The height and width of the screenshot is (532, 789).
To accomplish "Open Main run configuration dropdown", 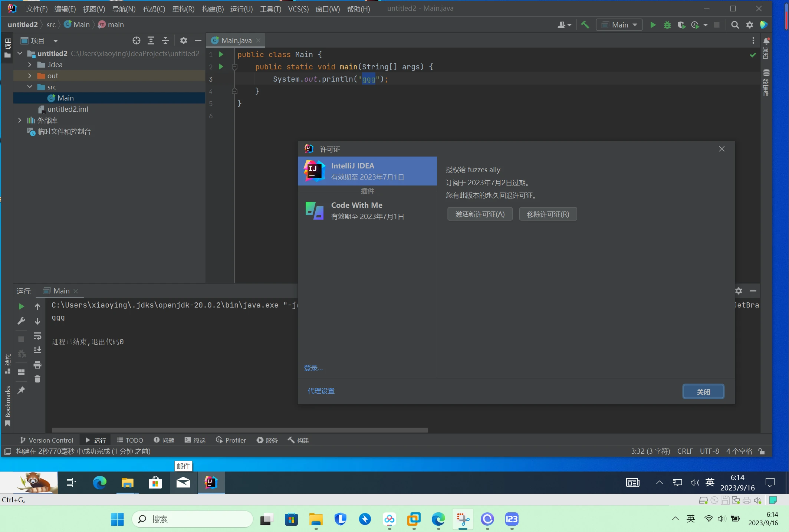I will pyautogui.click(x=619, y=25).
